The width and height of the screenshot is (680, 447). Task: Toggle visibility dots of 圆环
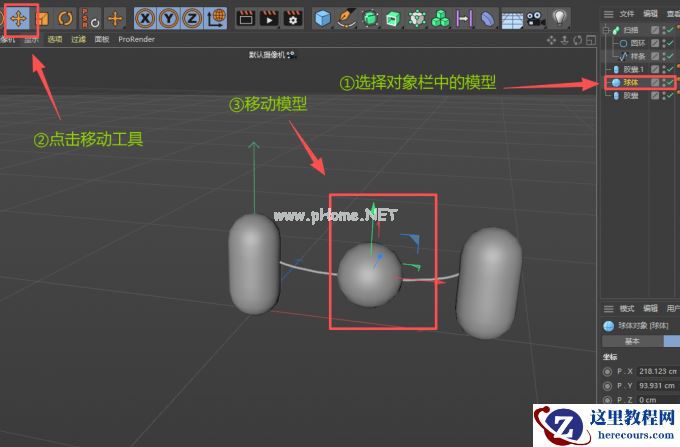664,43
